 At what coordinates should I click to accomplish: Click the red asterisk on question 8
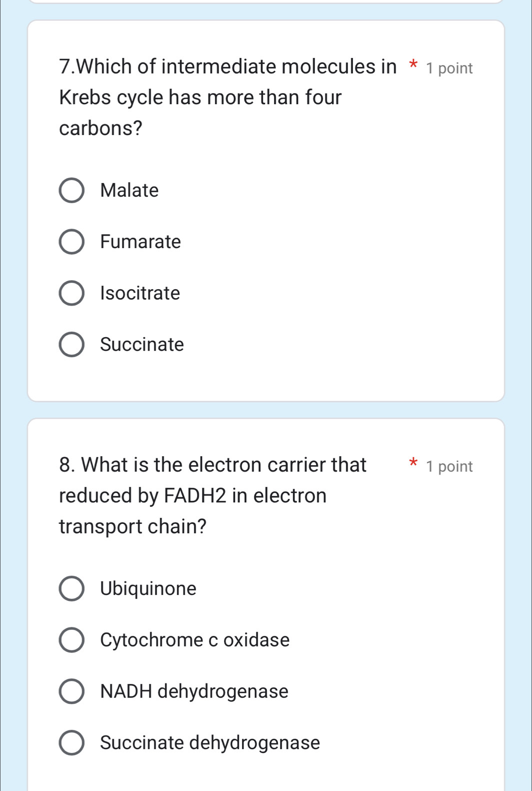tap(413, 464)
